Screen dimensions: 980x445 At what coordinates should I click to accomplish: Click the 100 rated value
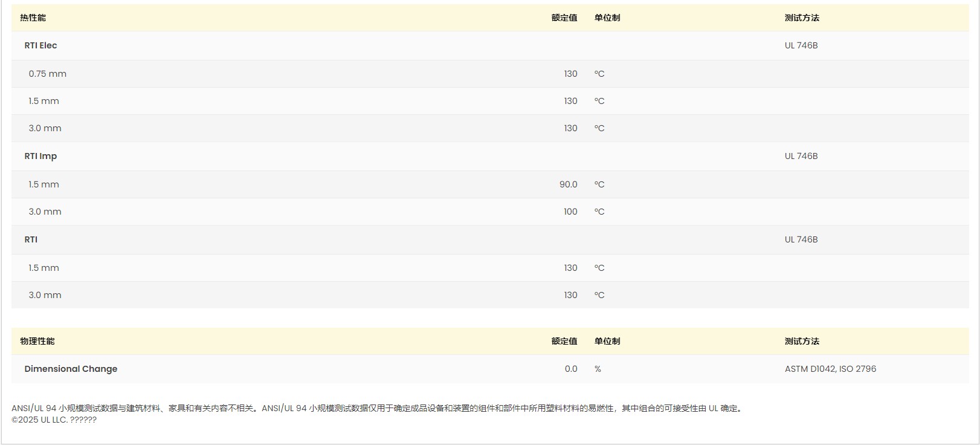point(570,212)
